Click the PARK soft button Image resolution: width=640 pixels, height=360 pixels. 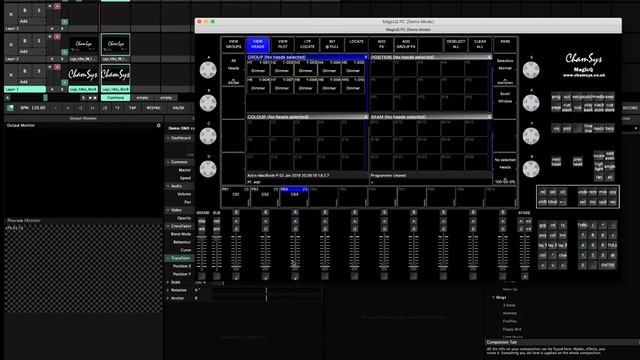pos(505,44)
